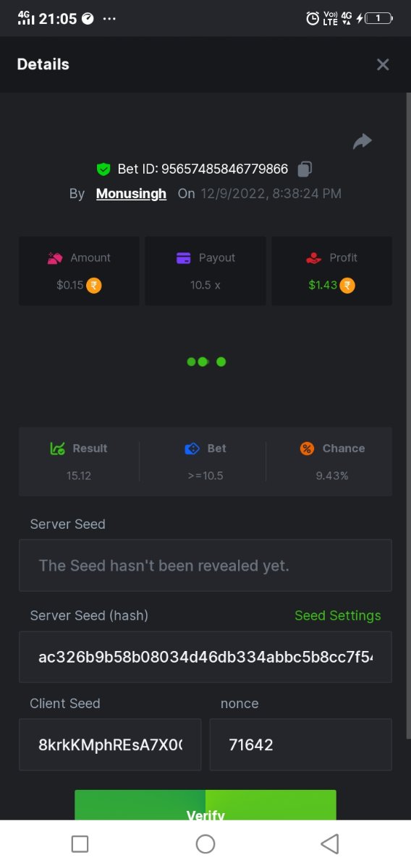Viewport: 411px width, 868px height.
Task: Tap the red Profit hand icon
Action: coord(313,258)
